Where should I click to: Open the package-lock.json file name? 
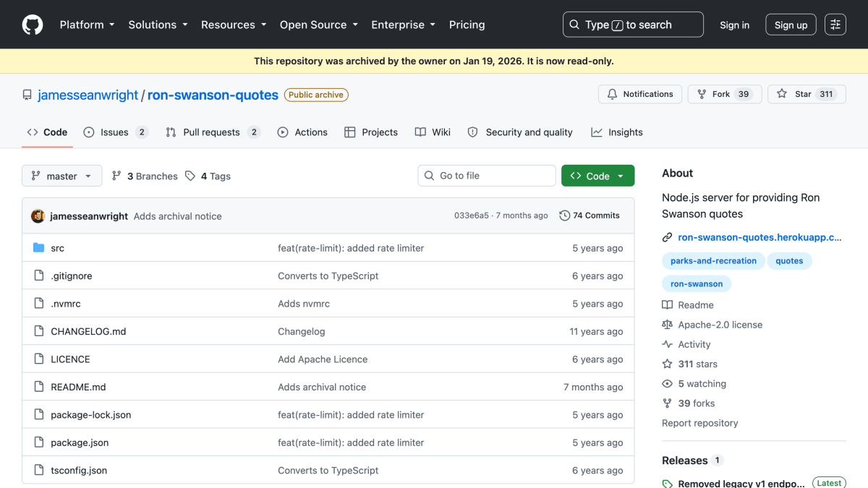pos(91,414)
